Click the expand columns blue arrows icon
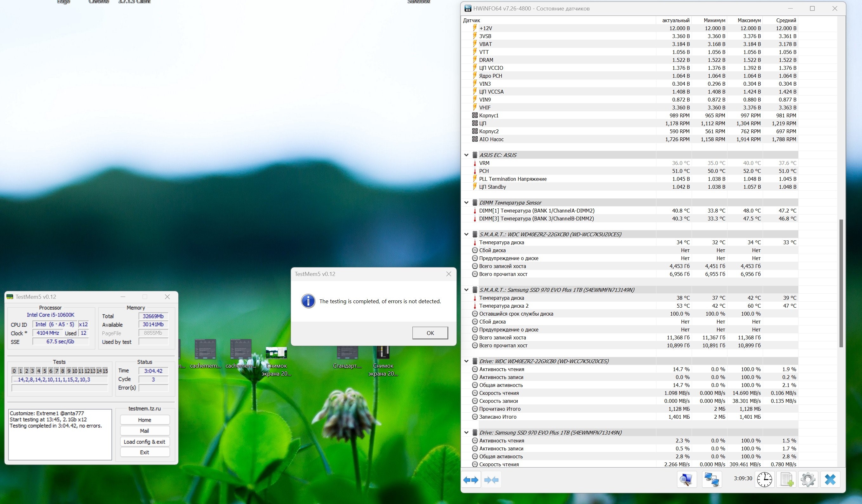862x504 pixels. pos(471,480)
